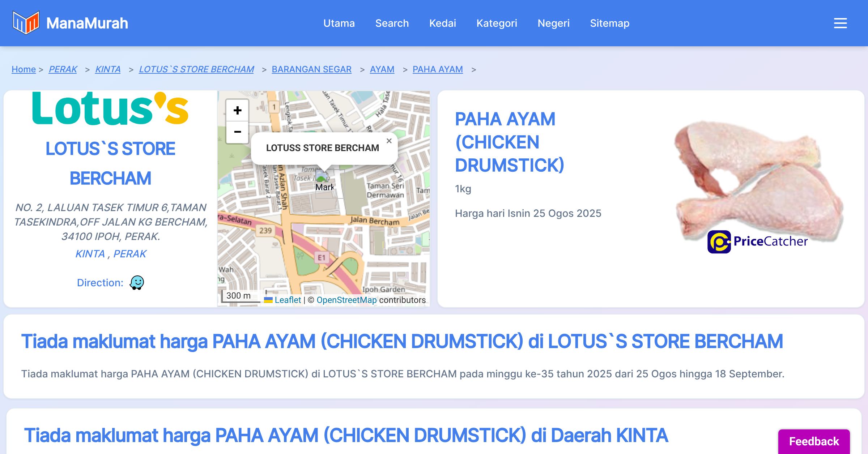Viewport: 868px width, 454px height.
Task: Click the BARANGAN SEGAR breadcrumb
Action: tap(311, 69)
